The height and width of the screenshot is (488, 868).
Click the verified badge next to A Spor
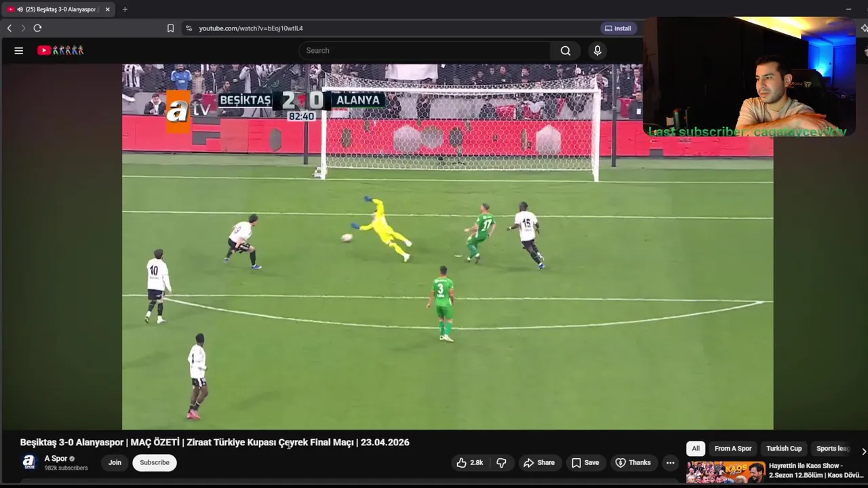point(72,459)
